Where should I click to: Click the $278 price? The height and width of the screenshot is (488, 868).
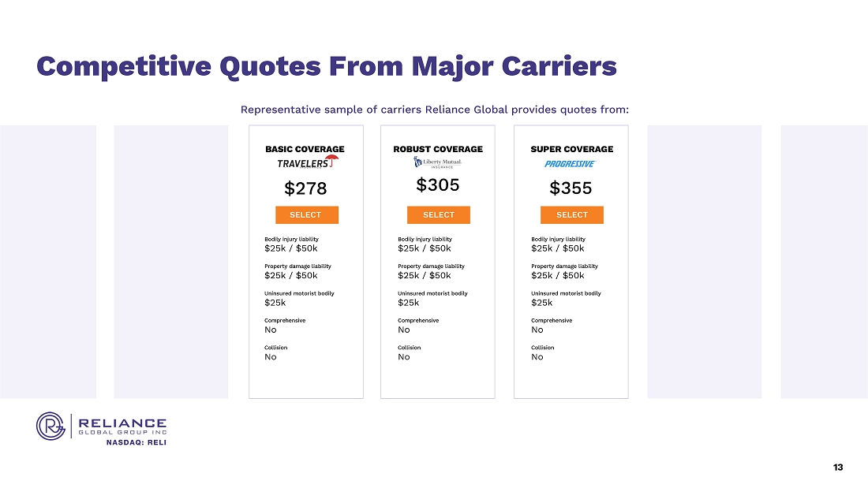(305, 188)
